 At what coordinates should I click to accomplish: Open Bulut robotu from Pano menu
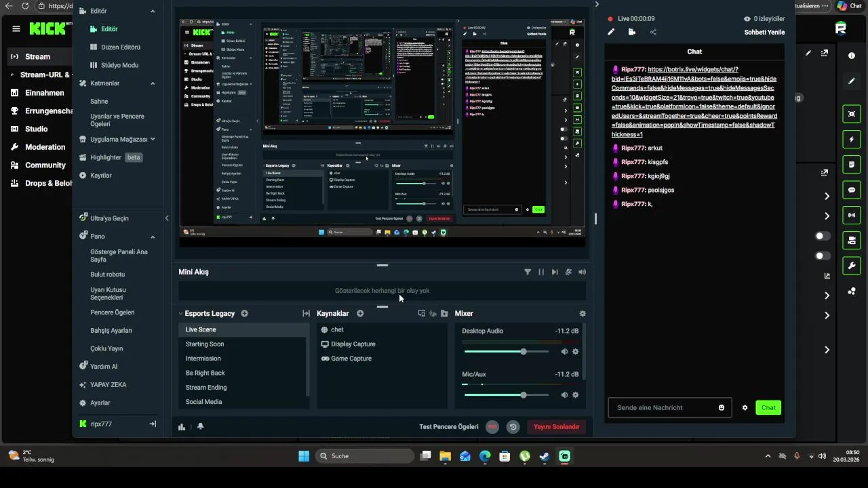click(107, 274)
